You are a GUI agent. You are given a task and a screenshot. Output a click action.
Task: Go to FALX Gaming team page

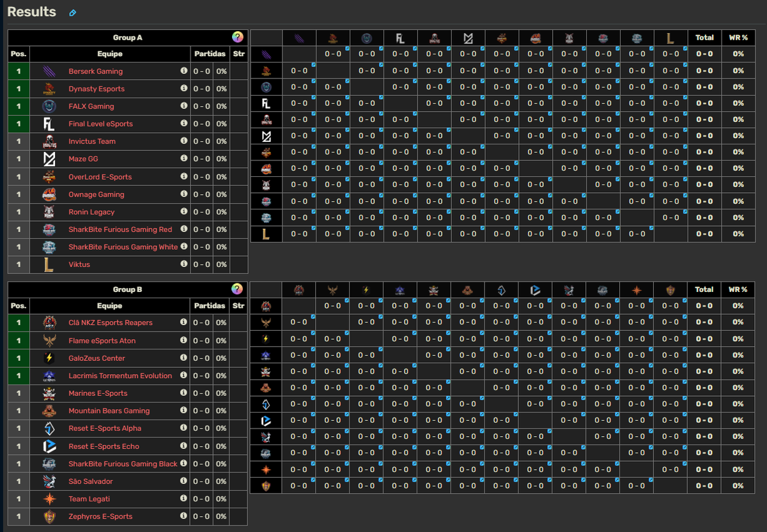(x=91, y=107)
